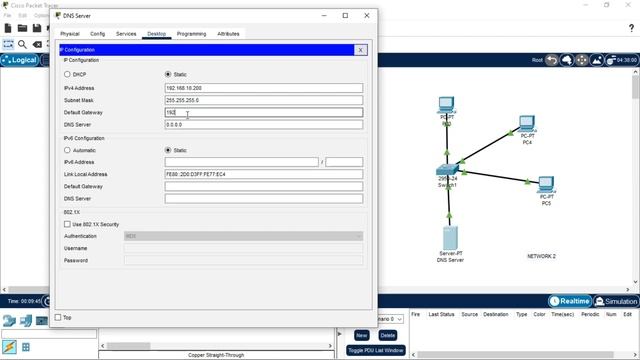Image resolution: width=640 pixels, height=360 pixels.
Task: Click the IPv6 prefix length field
Action: (x=344, y=162)
